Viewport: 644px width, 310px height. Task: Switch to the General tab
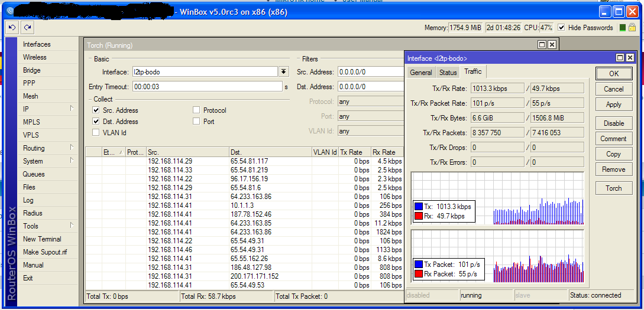pyautogui.click(x=421, y=73)
